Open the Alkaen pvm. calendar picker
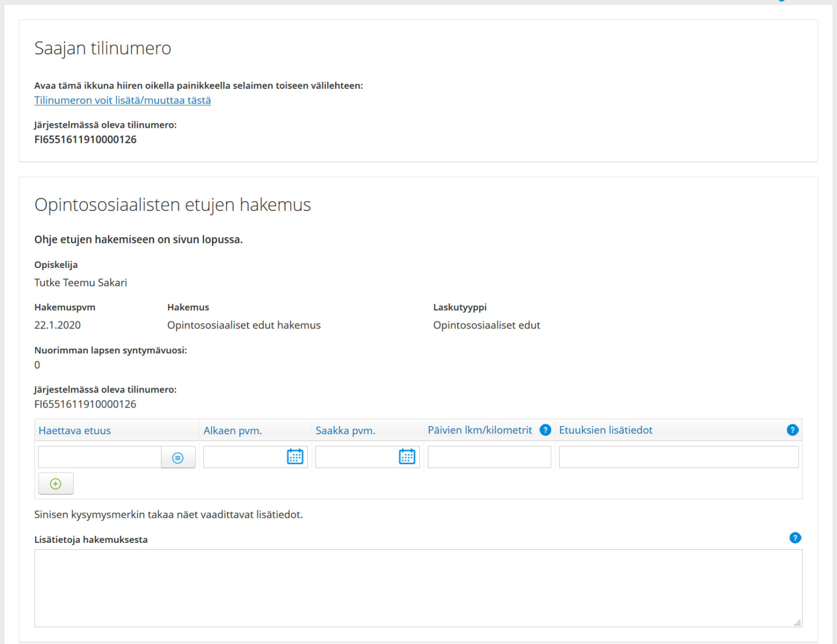This screenshot has width=837, height=644. click(295, 457)
